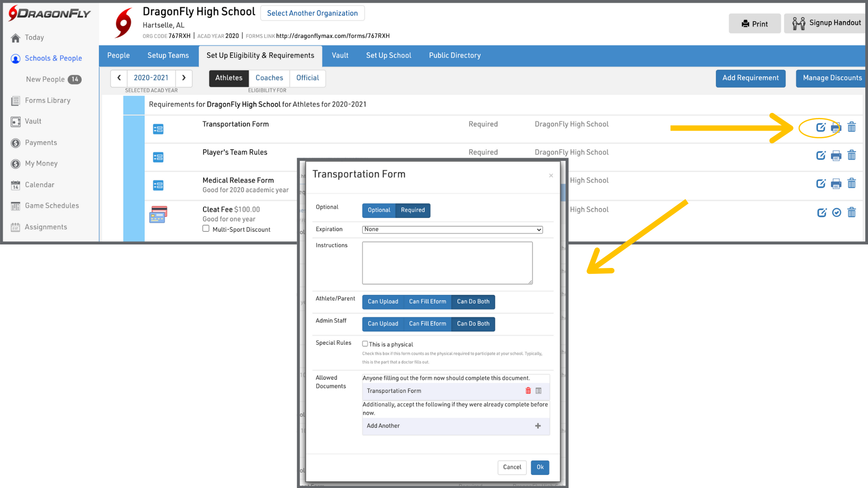Open the Expiration dropdown
This screenshot has height=488, width=868.
pyautogui.click(x=452, y=230)
